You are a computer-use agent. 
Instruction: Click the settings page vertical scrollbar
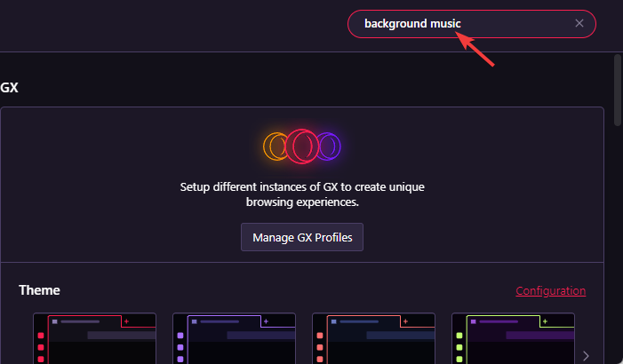pyautogui.click(x=617, y=89)
